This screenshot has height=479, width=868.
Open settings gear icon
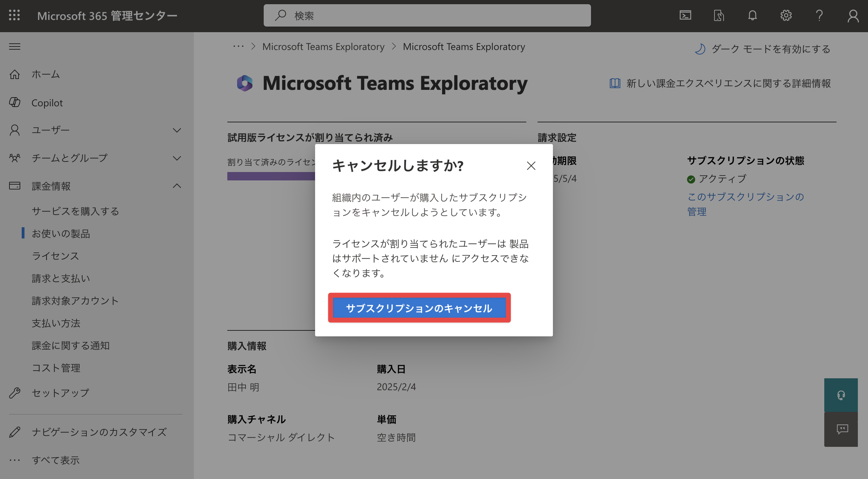click(786, 15)
